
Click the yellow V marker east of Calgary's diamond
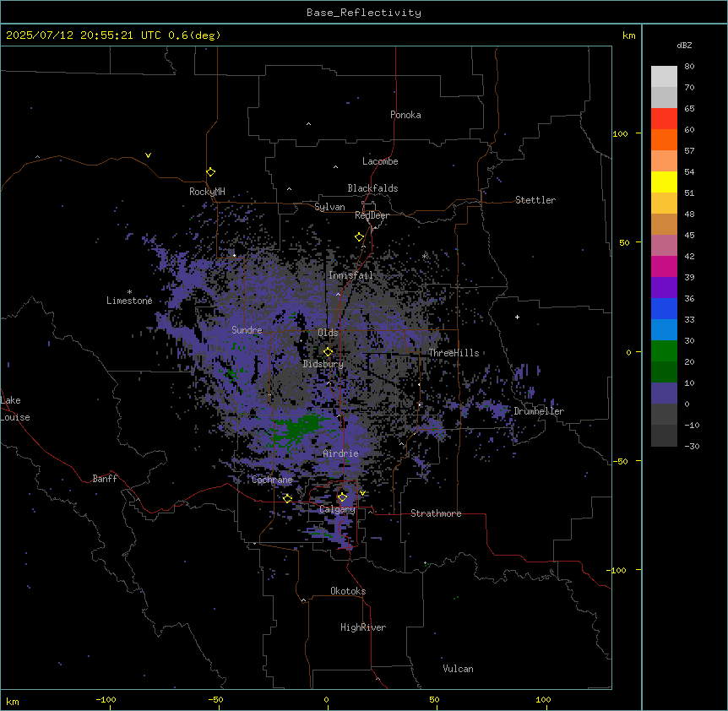pyautogui.click(x=362, y=493)
